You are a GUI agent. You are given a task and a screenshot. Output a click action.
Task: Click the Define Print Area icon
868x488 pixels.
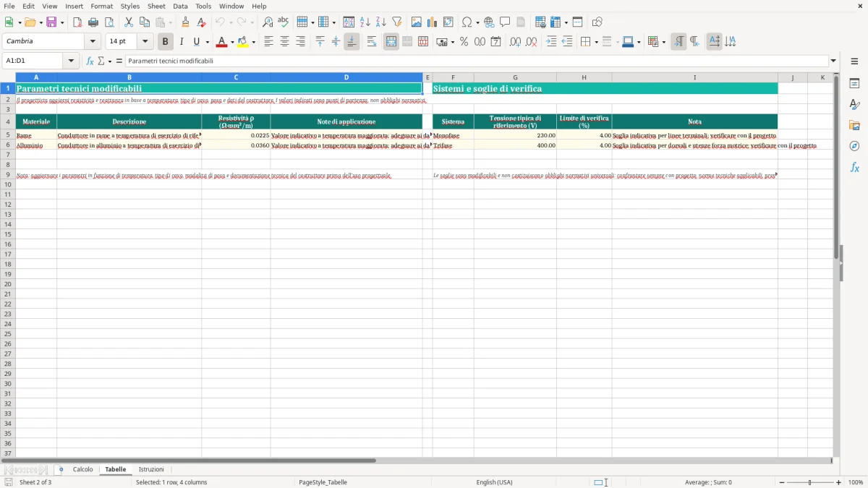pyautogui.click(x=540, y=22)
